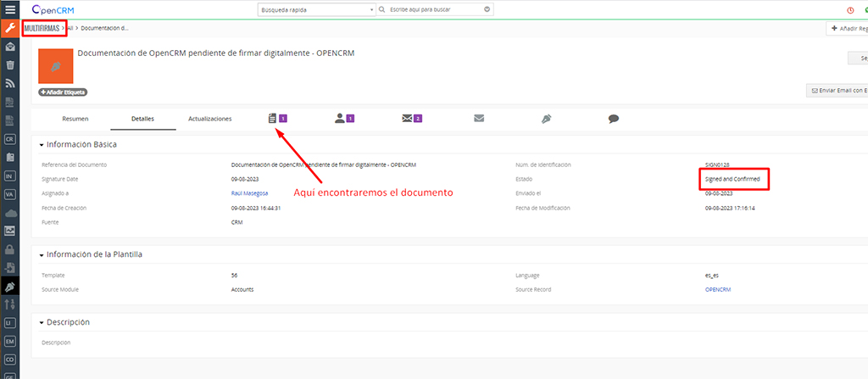The width and height of the screenshot is (868, 379).
Task: Open the IN module in sidebar
Action: click(9, 176)
